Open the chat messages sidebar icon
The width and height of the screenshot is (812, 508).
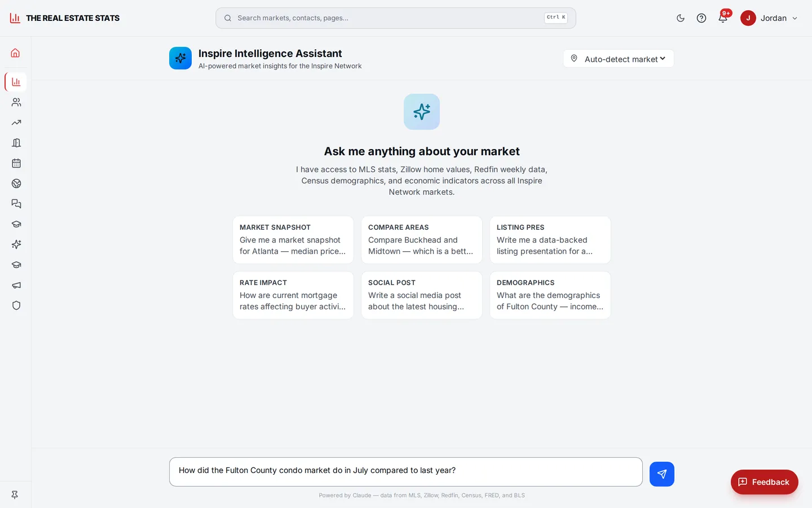(16, 204)
